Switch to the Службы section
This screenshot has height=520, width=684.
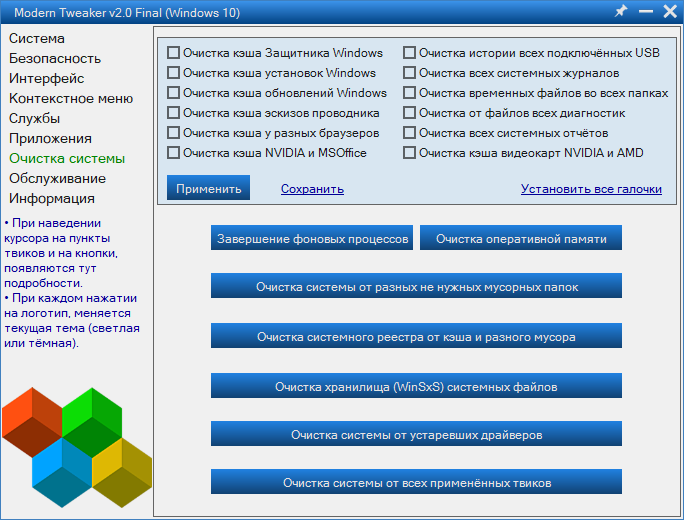pos(34,119)
